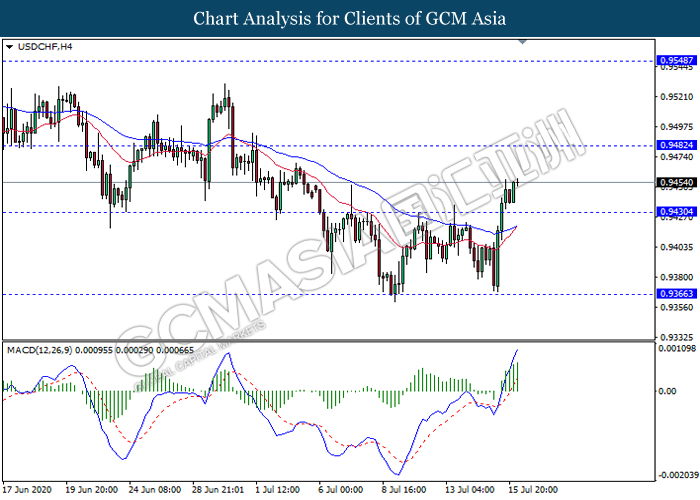Viewport: 700px width, 500px height.
Task: Click the 0.93325 price axis value
Action: click(677, 337)
